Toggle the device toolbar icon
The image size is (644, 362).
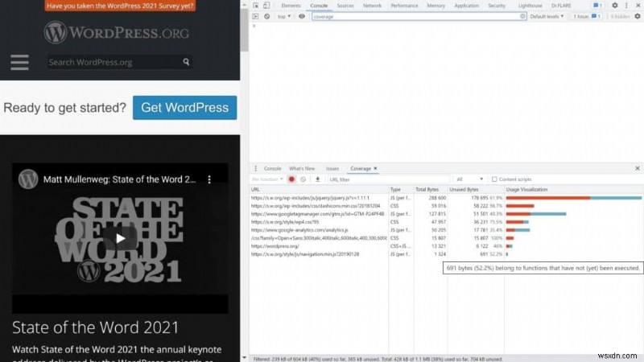[266, 6]
